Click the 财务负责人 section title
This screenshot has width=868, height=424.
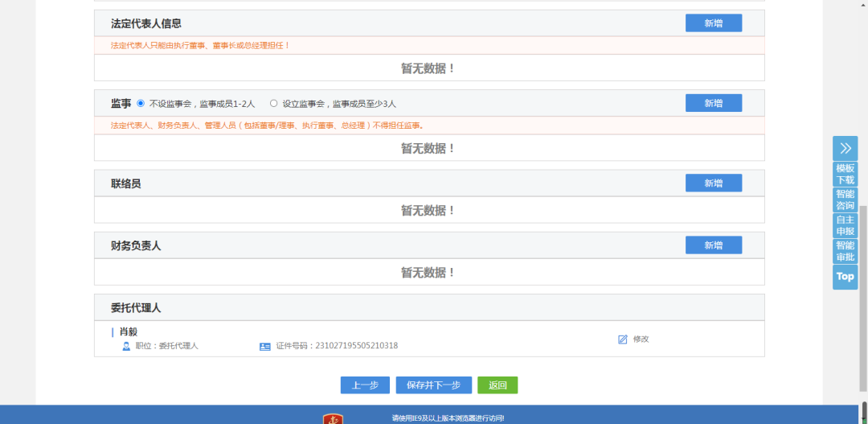[x=136, y=245]
